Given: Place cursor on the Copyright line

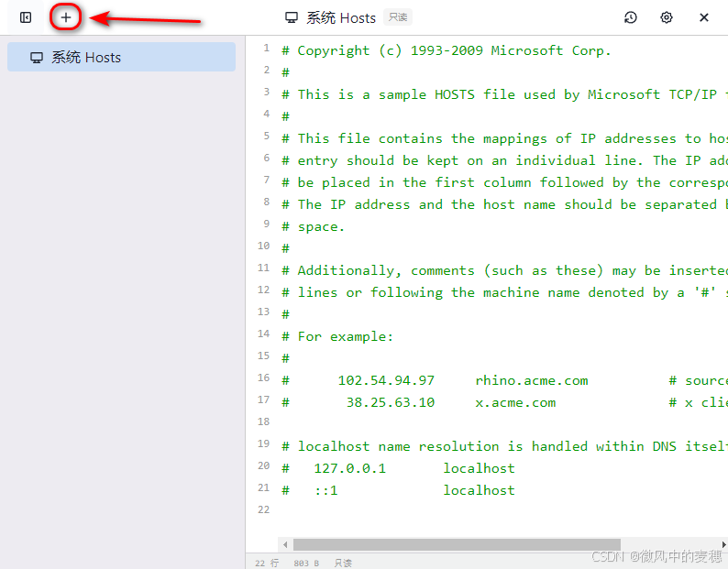Looking at the screenshot, I should click(x=454, y=50).
